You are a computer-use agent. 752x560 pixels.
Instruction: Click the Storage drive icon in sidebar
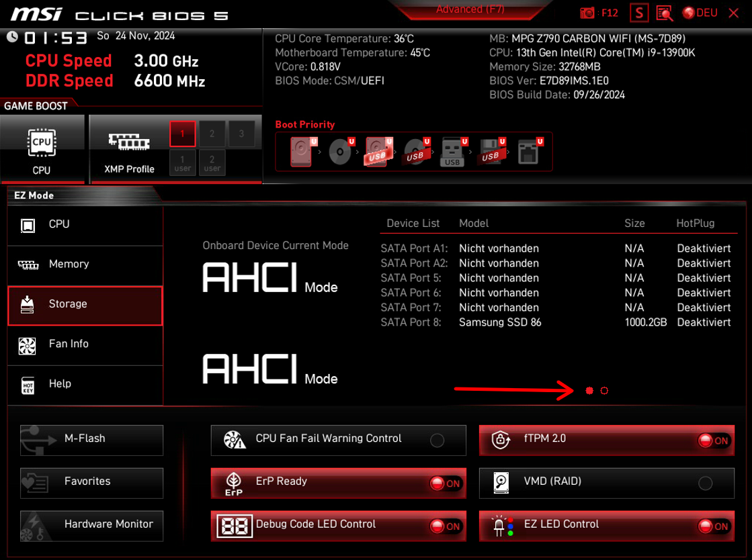tap(28, 305)
